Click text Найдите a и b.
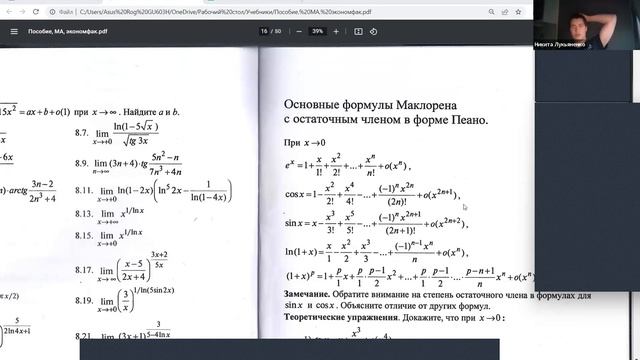Viewport: 640px width, 360px height. (151, 112)
